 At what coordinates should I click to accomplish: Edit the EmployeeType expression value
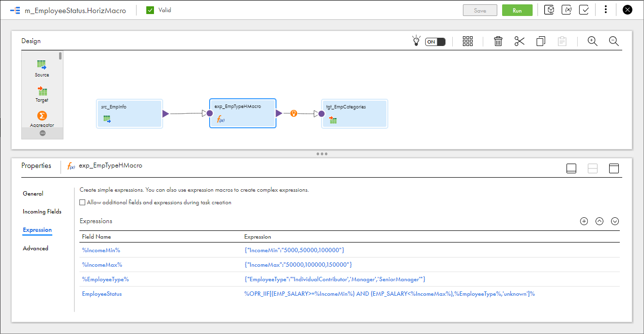click(335, 279)
